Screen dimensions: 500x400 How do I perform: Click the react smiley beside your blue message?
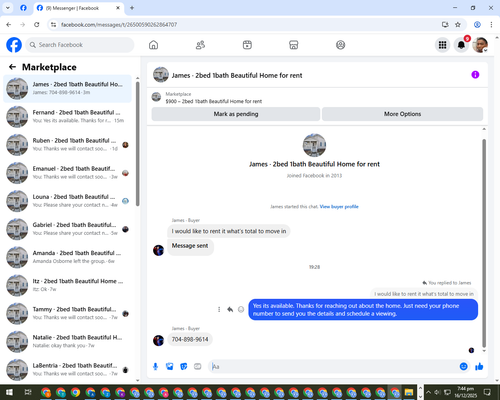241,310
